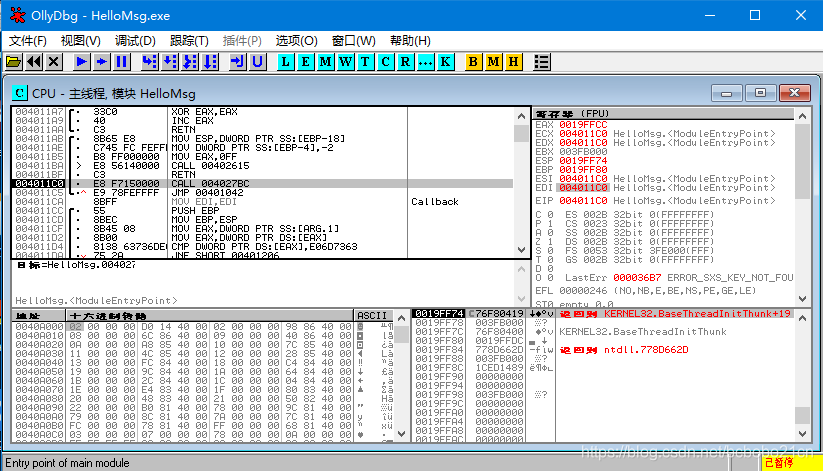
Task: Click the 十六进制转储 column header
Action: [x=209, y=316]
